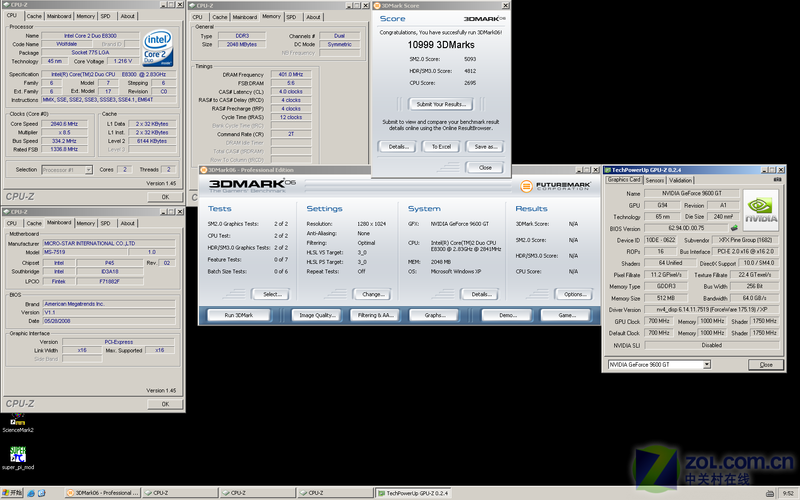Open About tab in CPU-Z memory window
This screenshot has height=500, width=800.
click(313, 17)
